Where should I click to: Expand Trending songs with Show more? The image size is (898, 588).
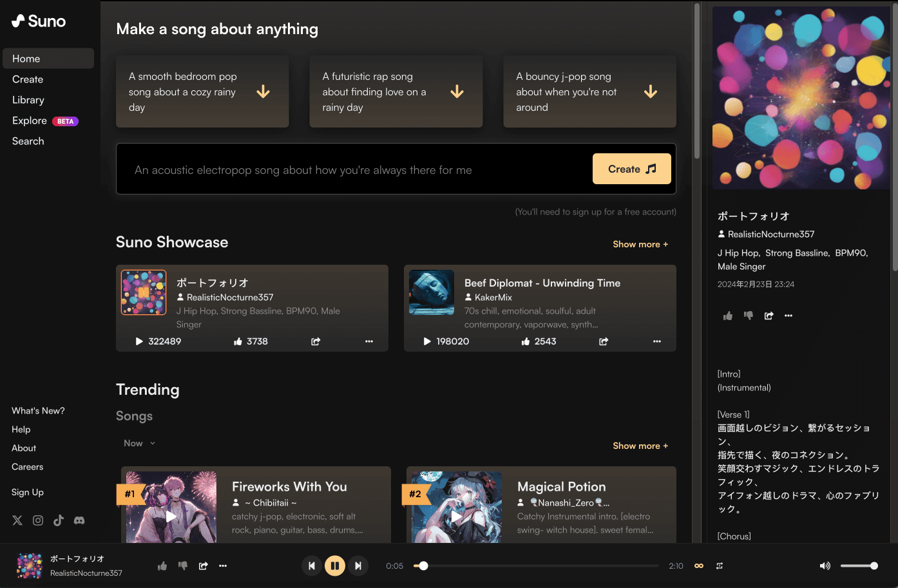(x=640, y=446)
